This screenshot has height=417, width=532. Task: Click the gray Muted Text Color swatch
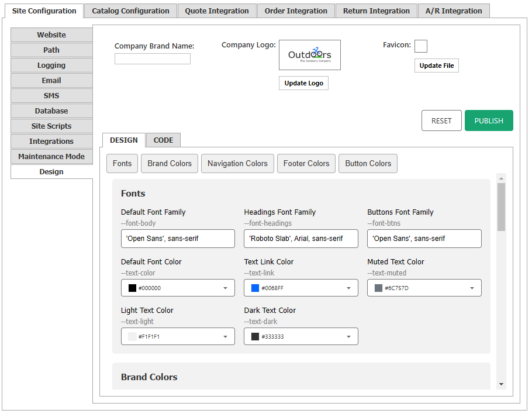pos(378,288)
